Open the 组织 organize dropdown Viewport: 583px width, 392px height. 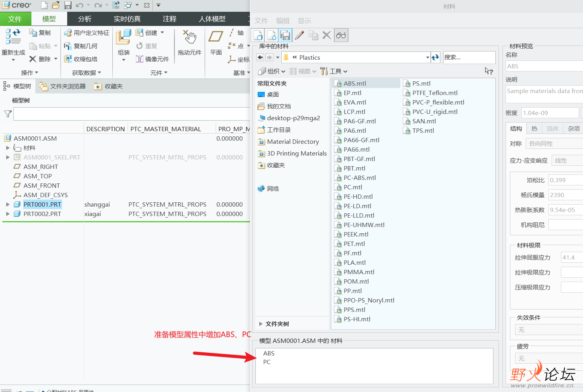tap(271, 71)
